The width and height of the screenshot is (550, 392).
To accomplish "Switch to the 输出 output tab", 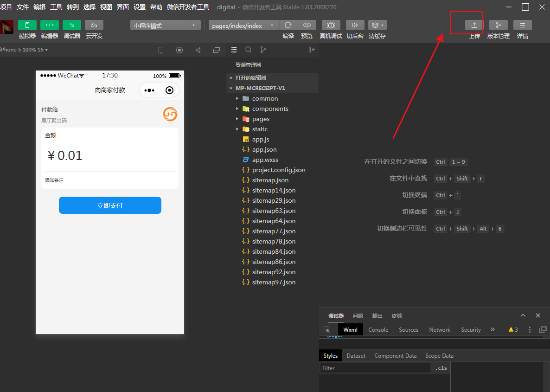I will 377,316.
